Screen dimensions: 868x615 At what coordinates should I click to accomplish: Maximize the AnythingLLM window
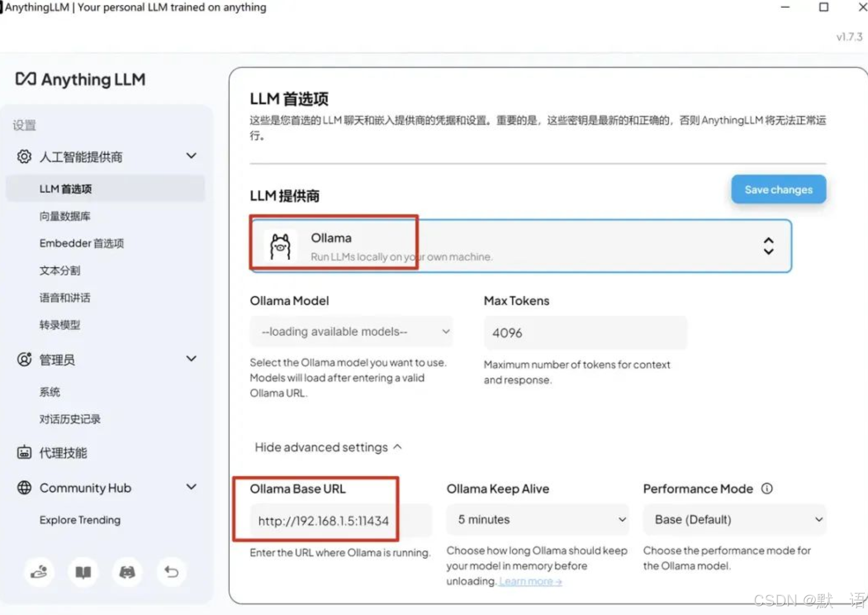pyautogui.click(x=824, y=7)
